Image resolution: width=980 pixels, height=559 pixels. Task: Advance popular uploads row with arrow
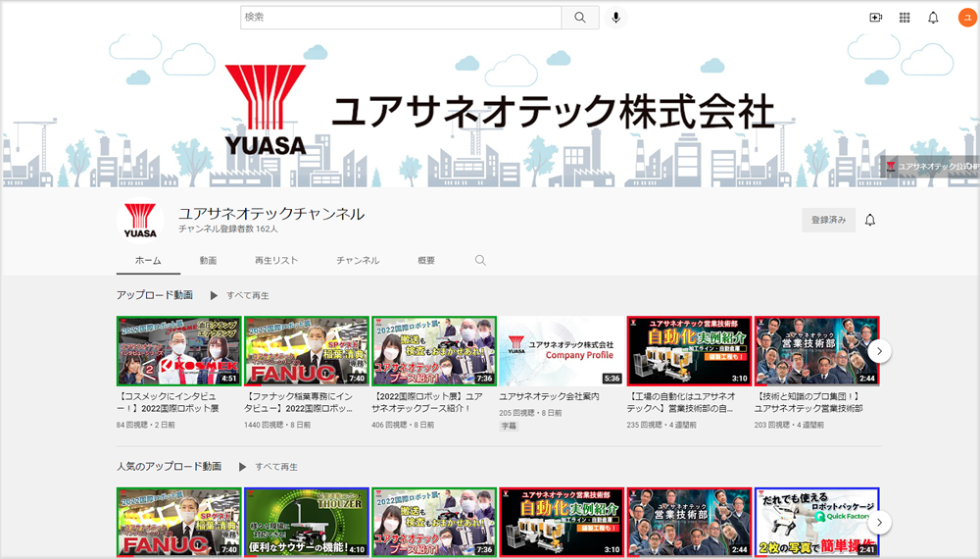pos(879,522)
